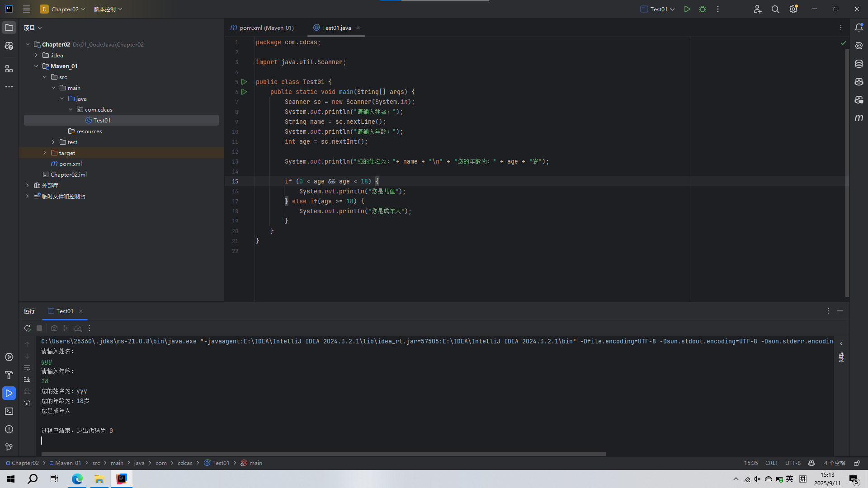Expand the target folder
Viewport: 868px width, 488px height.
[x=45, y=153]
